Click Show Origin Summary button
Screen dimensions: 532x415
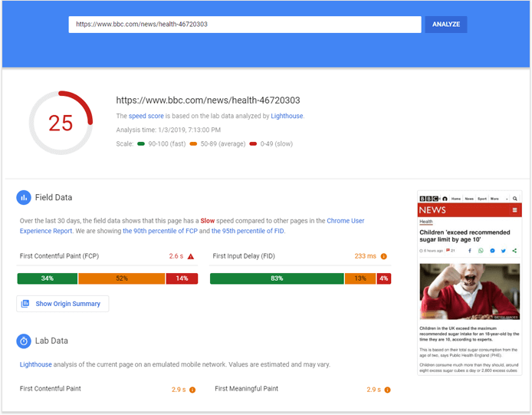pyautogui.click(x=63, y=304)
